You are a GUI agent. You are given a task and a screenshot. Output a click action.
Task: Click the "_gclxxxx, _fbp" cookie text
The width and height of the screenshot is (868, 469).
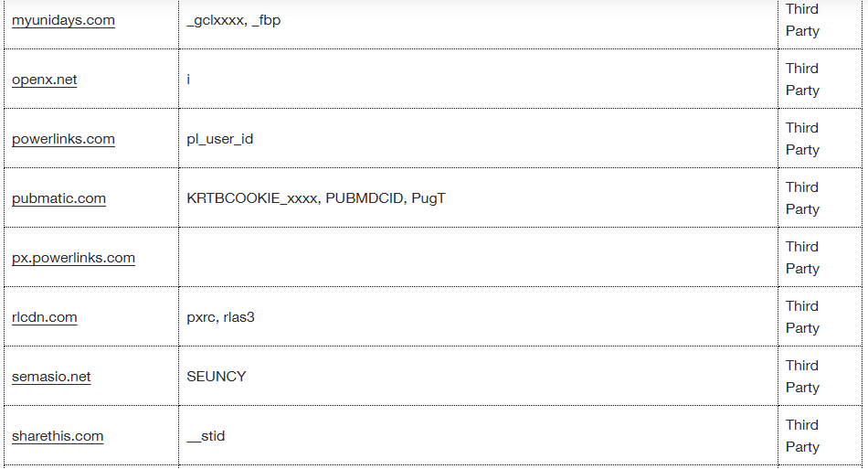click(233, 20)
